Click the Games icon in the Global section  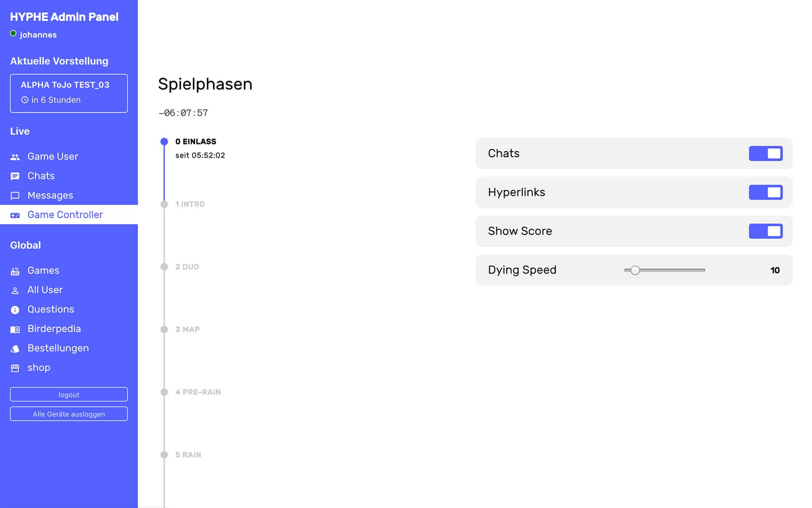[15, 271]
